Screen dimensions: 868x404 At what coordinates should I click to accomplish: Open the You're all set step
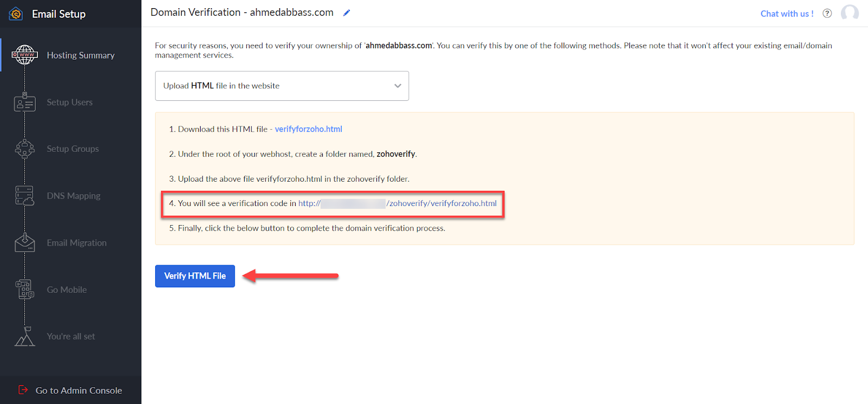(71, 336)
